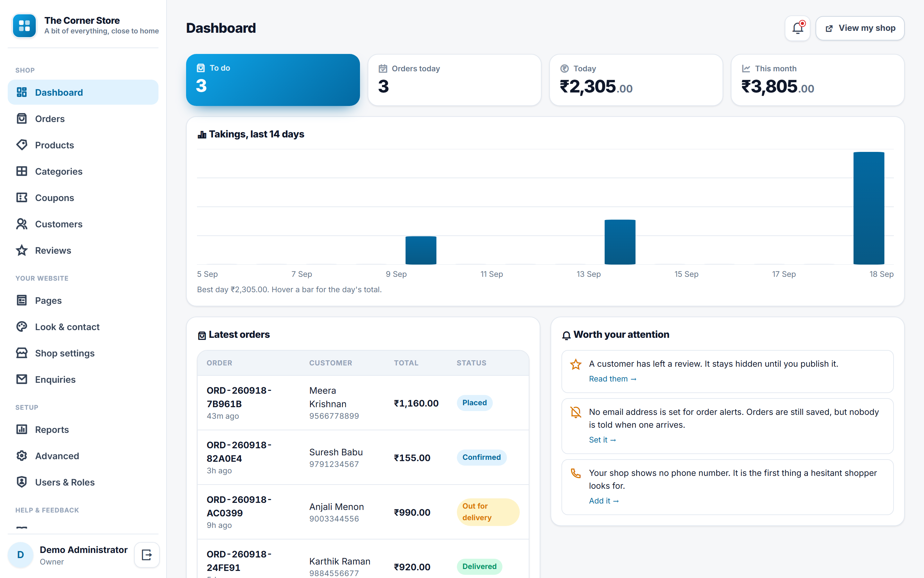Click the Coupons ticket icon
924x578 pixels.
[x=22, y=197]
